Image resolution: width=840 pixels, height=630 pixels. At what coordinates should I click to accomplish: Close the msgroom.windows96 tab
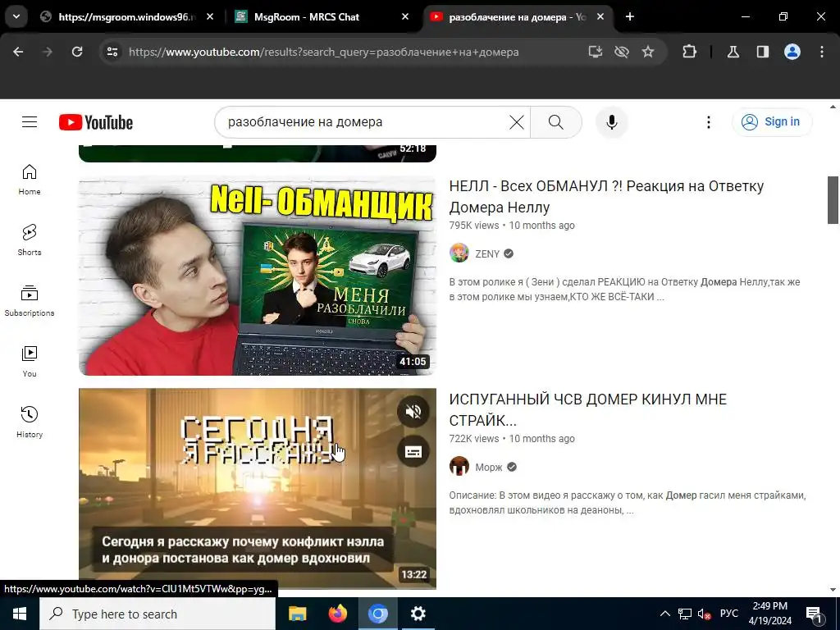210,16
